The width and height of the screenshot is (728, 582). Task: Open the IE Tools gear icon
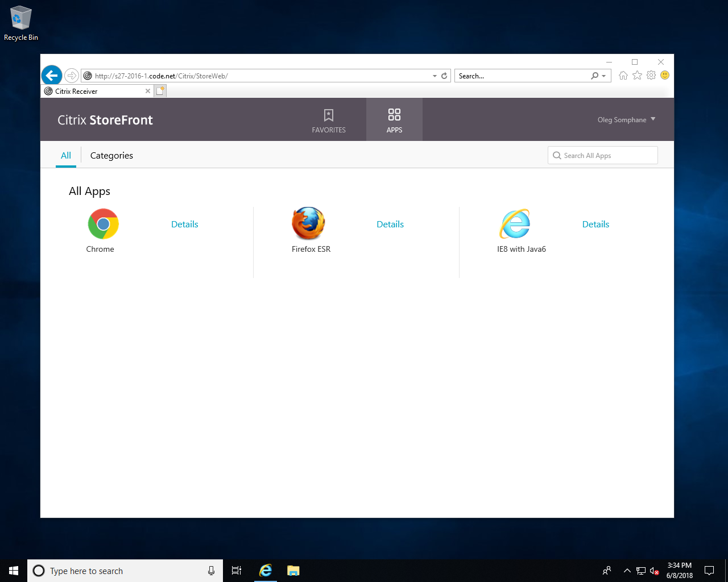pos(651,75)
